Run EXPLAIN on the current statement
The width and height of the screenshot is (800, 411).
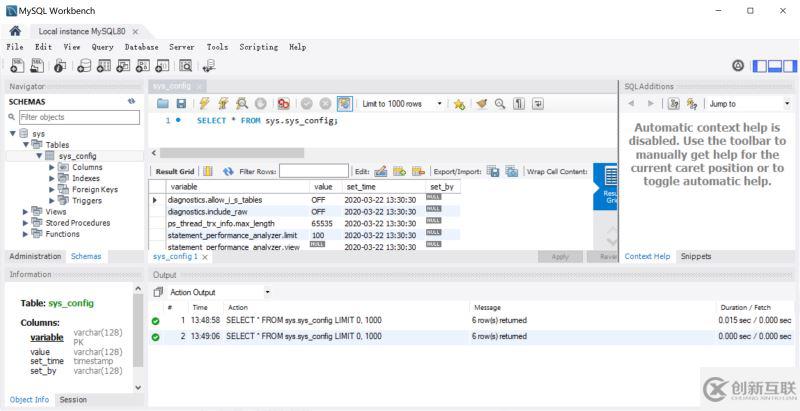pyautogui.click(x=242, y=104)
